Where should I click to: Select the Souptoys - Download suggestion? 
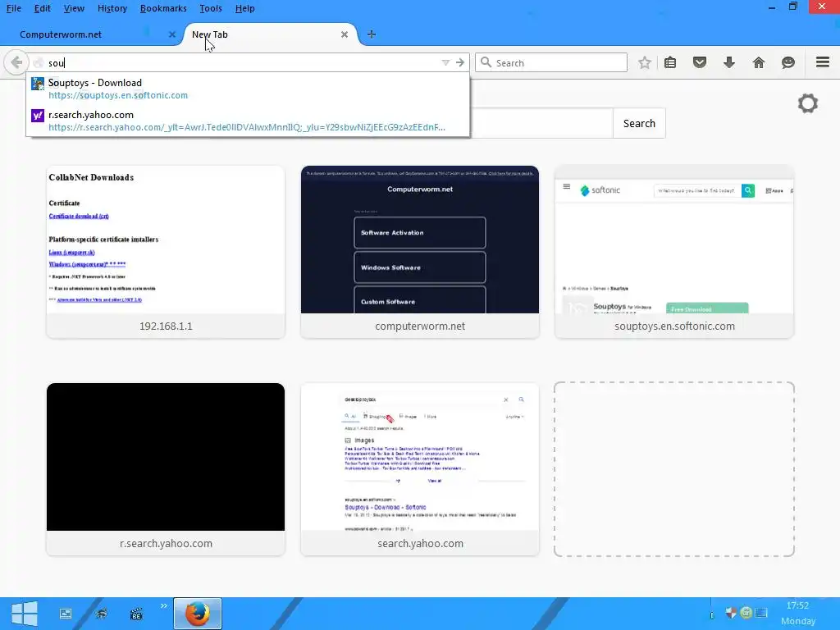[x=248, y=89]
